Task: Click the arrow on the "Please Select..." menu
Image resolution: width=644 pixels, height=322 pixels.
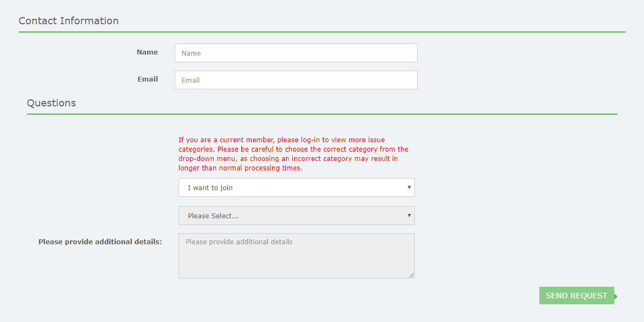Action: click(x=409, y=215)
